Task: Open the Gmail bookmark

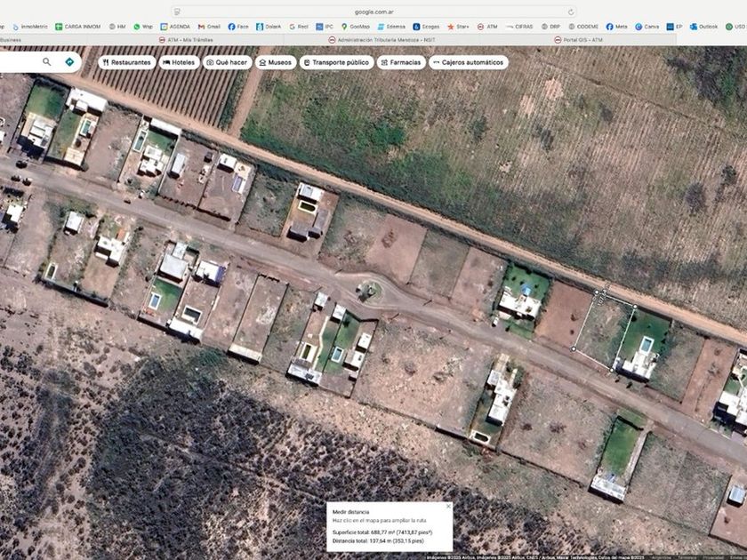Action: 209,27
